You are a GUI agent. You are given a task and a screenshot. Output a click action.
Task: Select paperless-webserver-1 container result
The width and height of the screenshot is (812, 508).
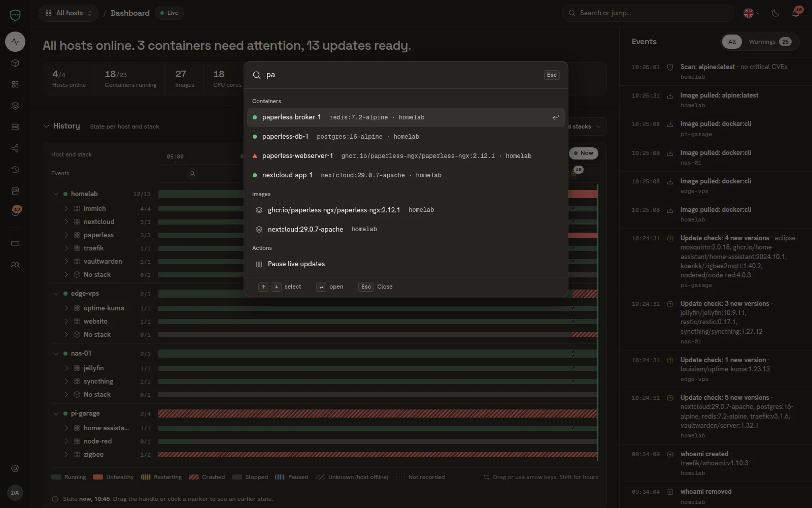tap(406, 156)
